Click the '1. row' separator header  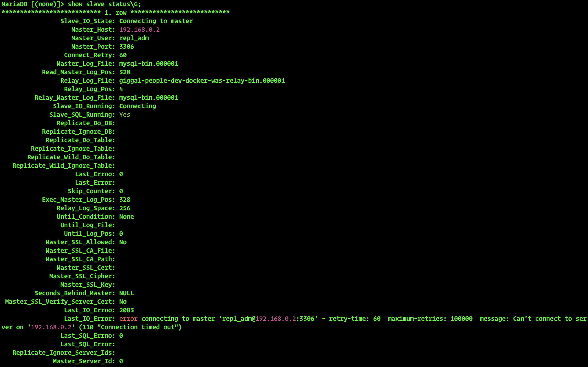116,13
